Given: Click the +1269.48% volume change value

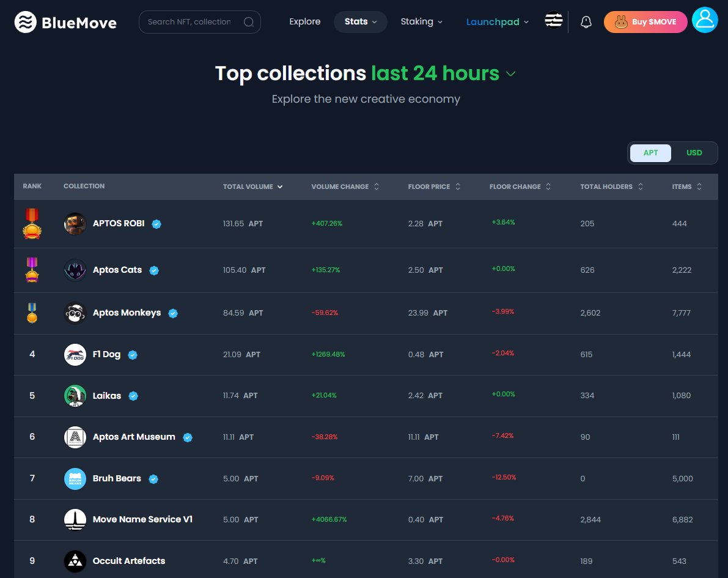Looking at the screenshot, I should click(x=328, y=355).
